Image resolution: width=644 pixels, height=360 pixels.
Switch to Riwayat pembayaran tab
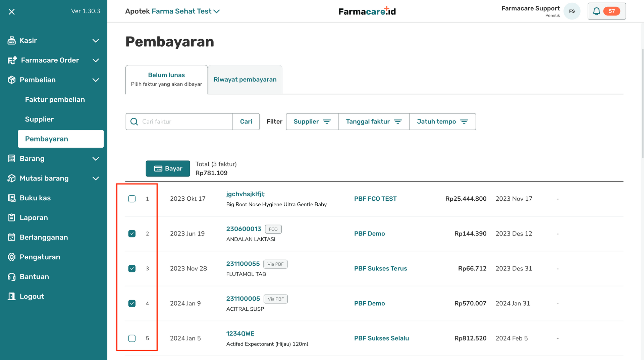245,80
